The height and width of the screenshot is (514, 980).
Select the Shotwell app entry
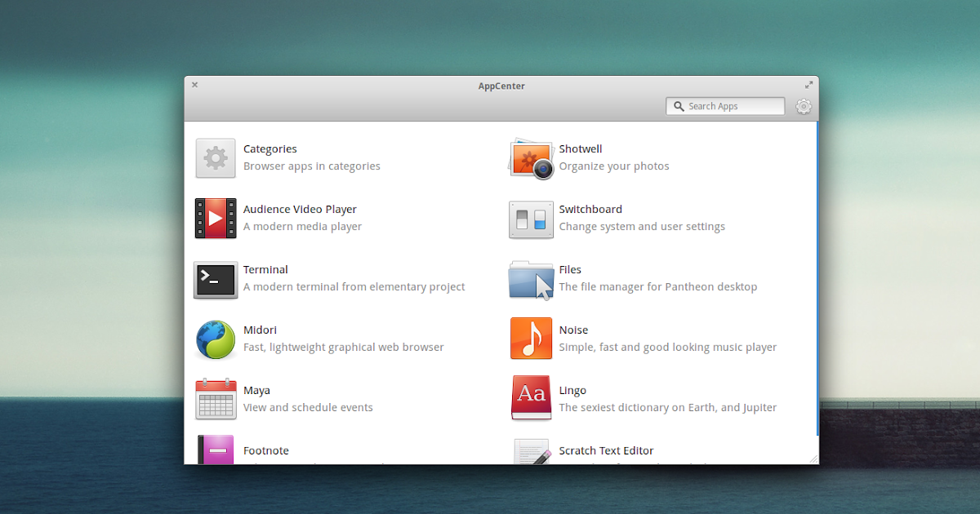coord(581,148)
